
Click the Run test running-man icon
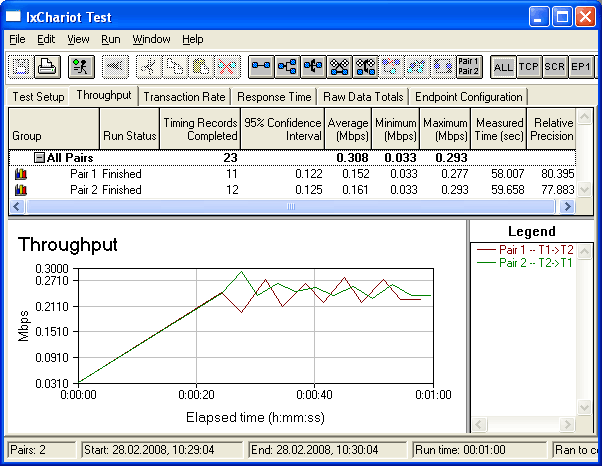(x=81, y=67)
